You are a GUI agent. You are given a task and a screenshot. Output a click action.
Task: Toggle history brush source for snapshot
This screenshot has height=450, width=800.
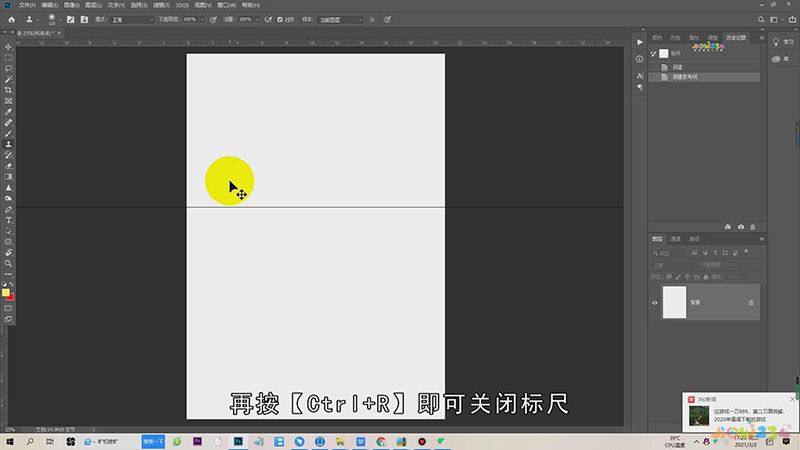click(654, 54)
